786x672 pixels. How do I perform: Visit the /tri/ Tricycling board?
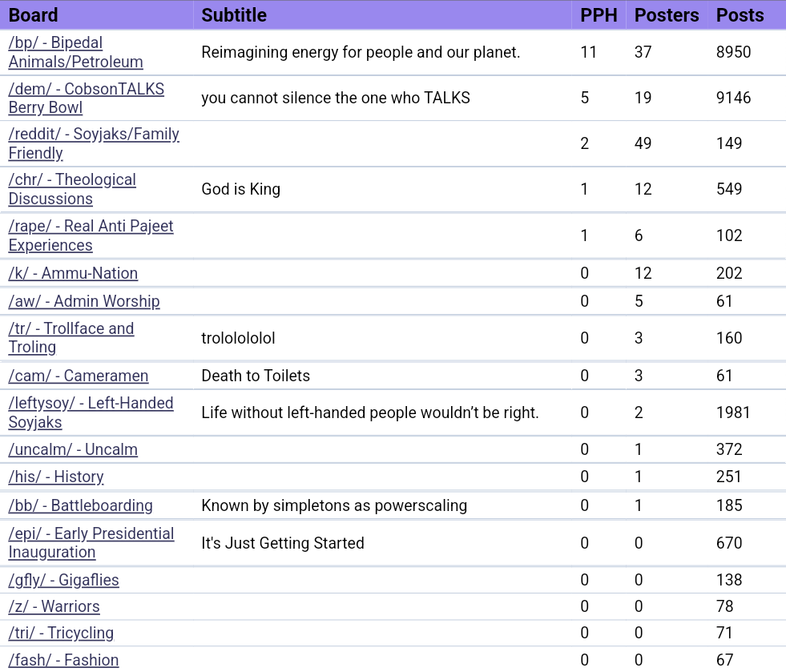point(61,633)
